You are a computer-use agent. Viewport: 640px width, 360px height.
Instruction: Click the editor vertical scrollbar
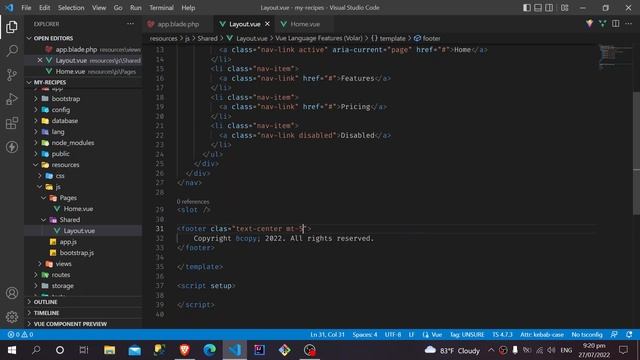tap(636, 153)
